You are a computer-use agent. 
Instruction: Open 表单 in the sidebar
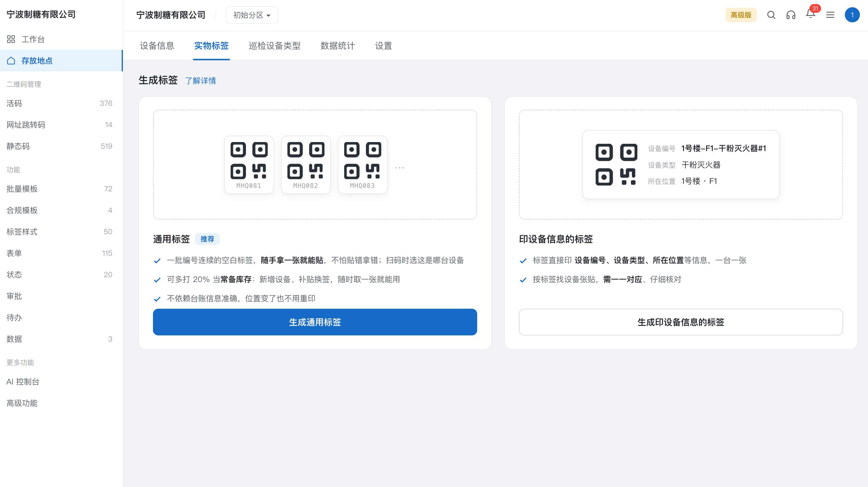[x=61, y=253]
